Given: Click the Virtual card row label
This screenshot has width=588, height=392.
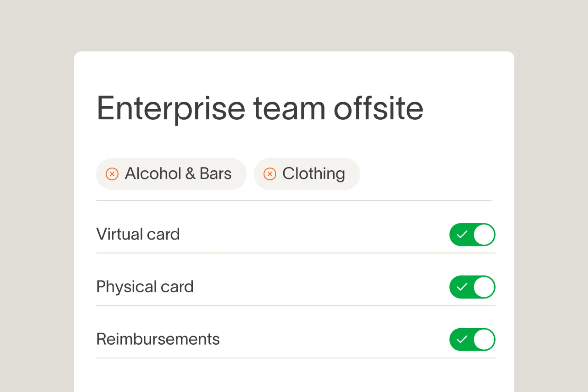Looking at the screenshot, I should [138, 234].
